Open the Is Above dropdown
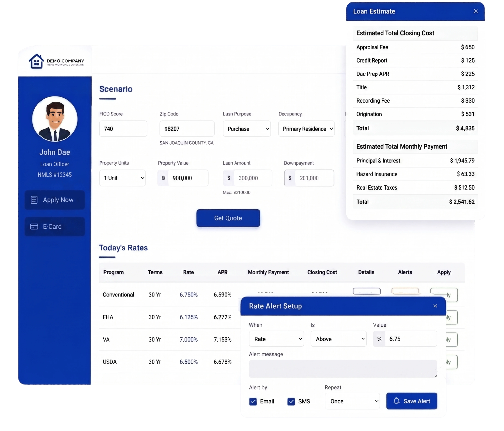 [x=339, y=339]
